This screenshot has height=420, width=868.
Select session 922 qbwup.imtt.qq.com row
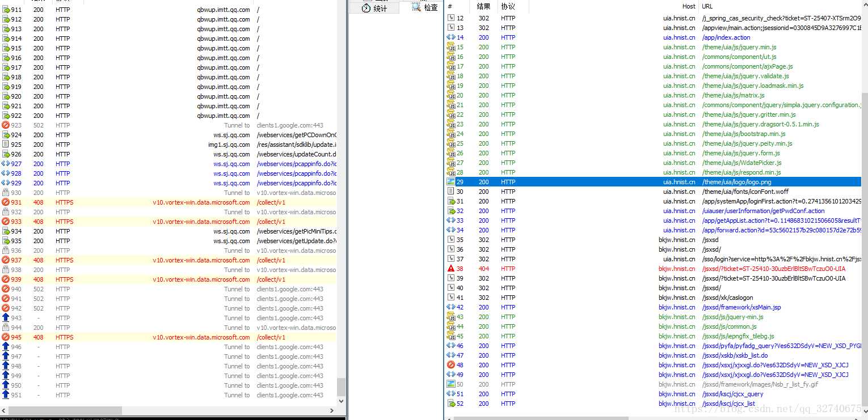[x=168, y=116]
